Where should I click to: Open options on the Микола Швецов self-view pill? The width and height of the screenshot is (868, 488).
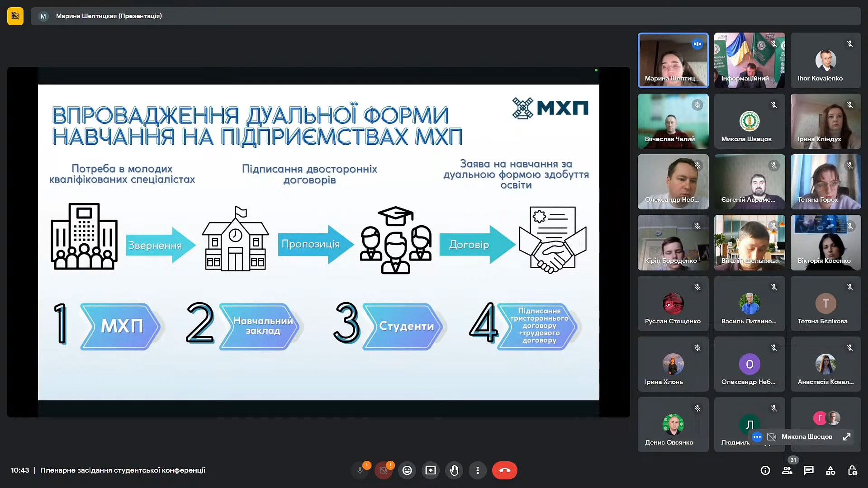tap(757, 437)
